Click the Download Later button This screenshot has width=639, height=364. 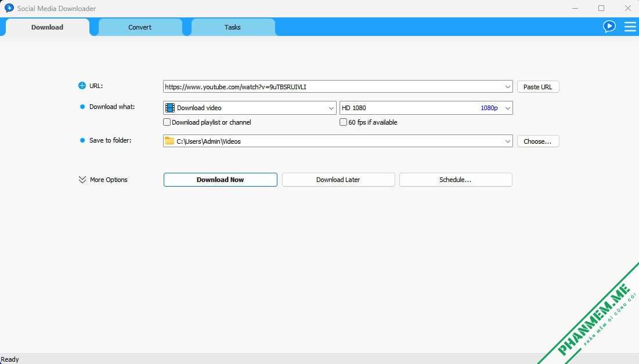tap(338, 180)
